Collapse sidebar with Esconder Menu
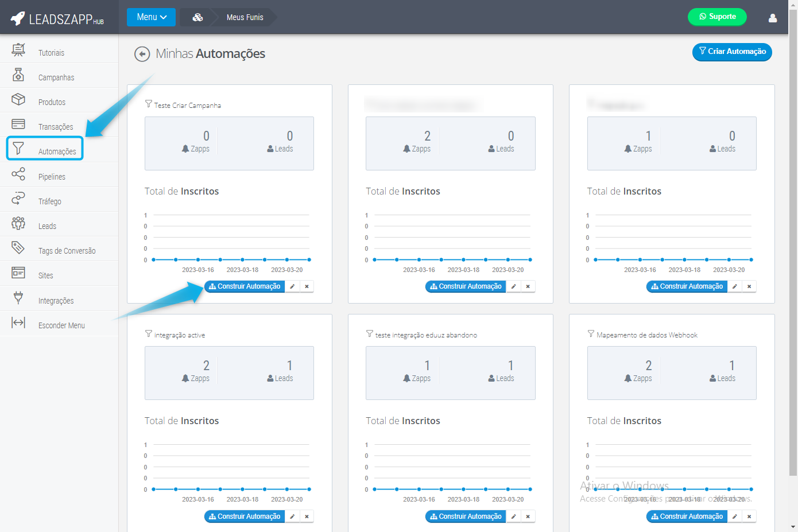 point(61,325)
